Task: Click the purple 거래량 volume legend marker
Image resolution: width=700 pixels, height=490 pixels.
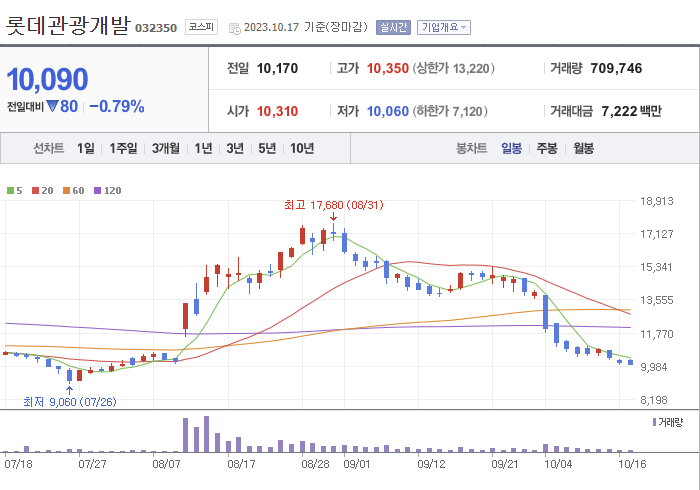Action: click(x=654, y=422)
